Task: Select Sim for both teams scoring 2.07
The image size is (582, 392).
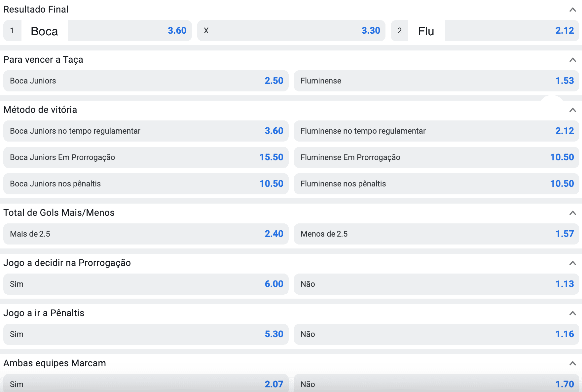Action: pos(146,383)
